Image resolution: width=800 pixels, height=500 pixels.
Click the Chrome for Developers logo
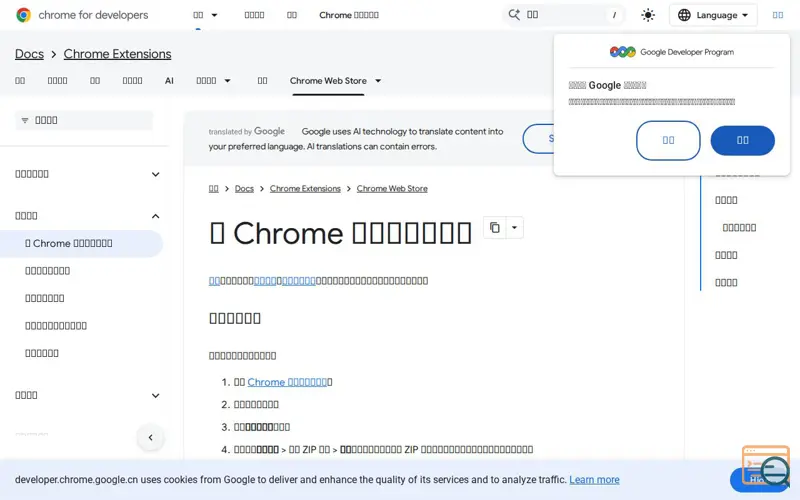[82, 15]
